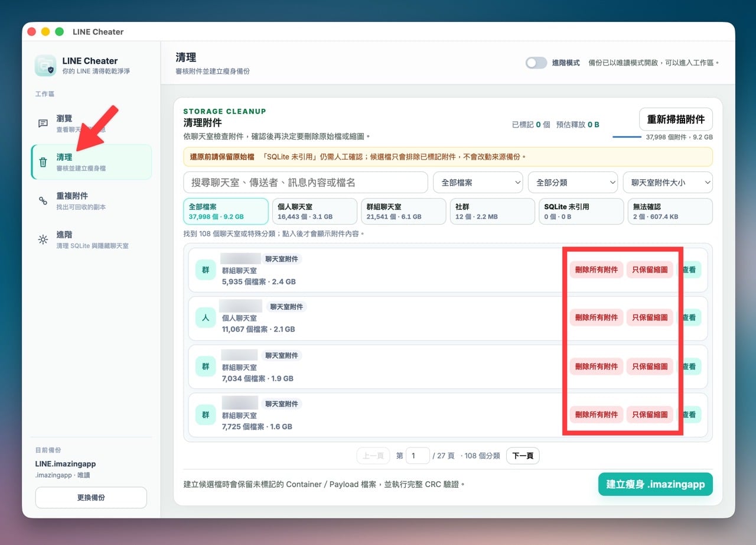The width and height of the screenshot is (756, 545).
Task: Click 刪除所有附件 for the 2.4 GB chat
Action: click(x=597, y=270)
